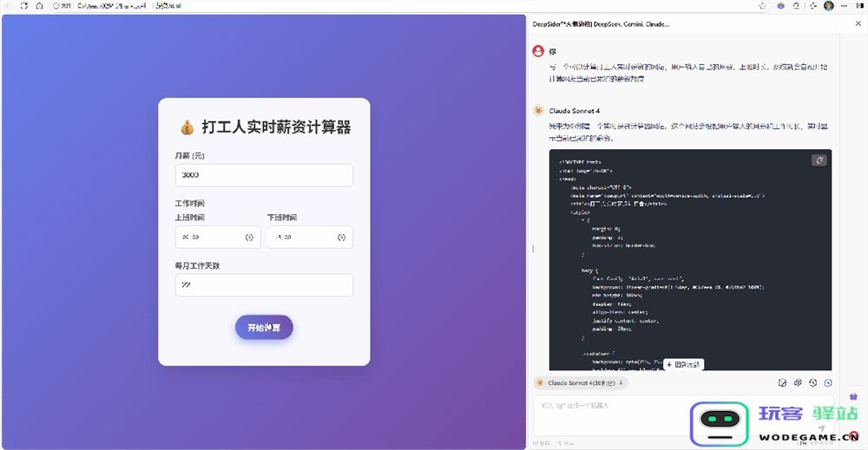Go to browser home icon
The height and width of the screenshot is (450, 868).
click(39, 5)
